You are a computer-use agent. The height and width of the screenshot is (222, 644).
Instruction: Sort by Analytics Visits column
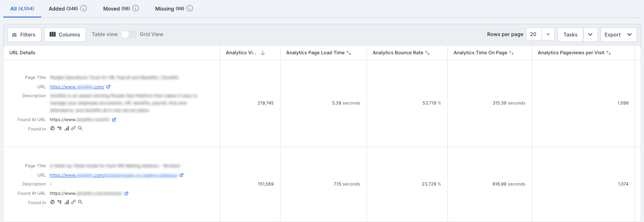(263, 53)
